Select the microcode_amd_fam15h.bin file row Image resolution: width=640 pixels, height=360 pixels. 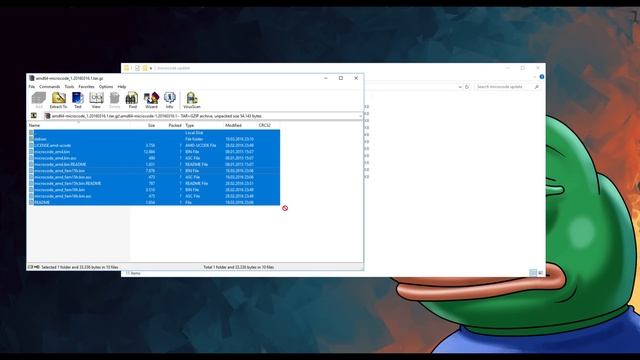click(x=154, y=171)
